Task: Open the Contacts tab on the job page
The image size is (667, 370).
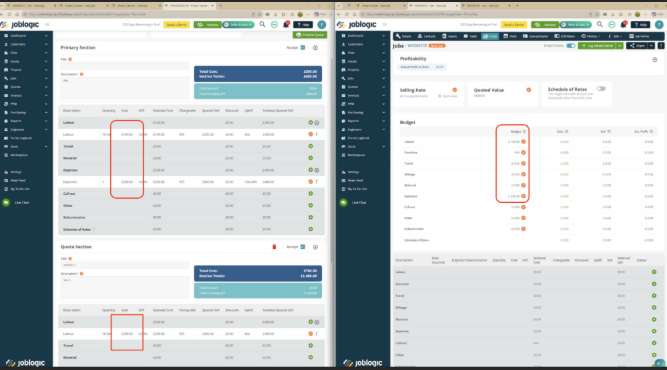Action: pyautogui.click(x=427, y=36)
